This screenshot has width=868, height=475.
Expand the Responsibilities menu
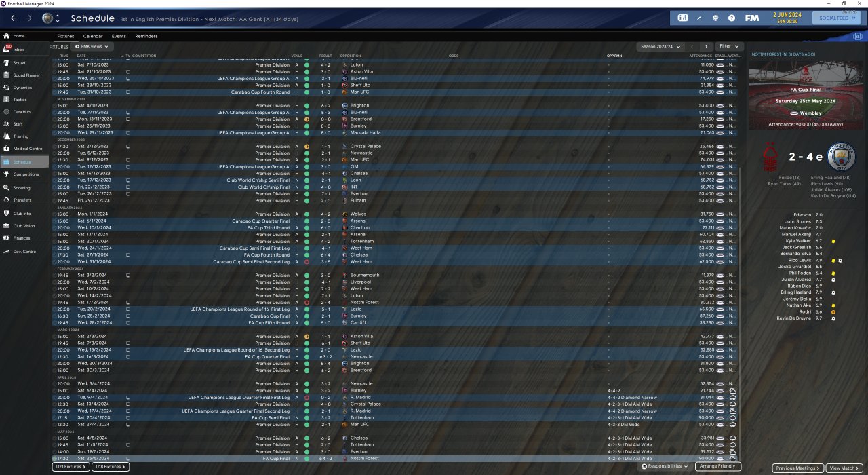click(x=666, y=467)
